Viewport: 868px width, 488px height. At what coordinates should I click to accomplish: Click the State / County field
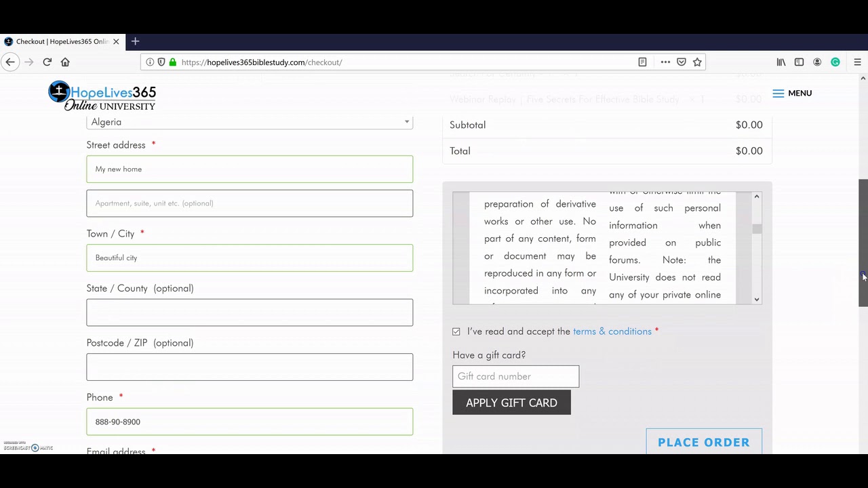(x=250, y=312)
